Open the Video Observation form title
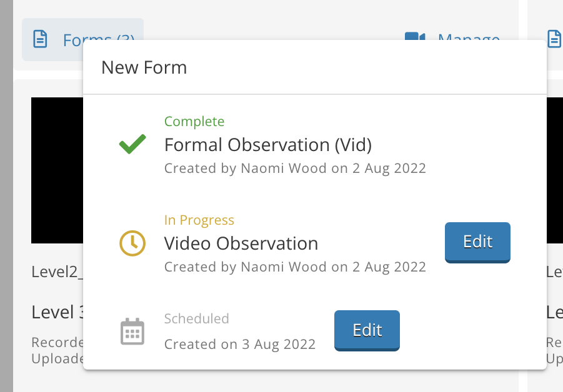The image size is (563, 392). [x=241, y=243]
